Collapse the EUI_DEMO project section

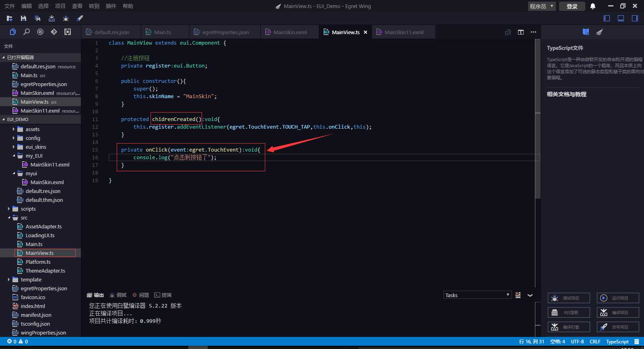pyautogui.click(x=40, y=119)
